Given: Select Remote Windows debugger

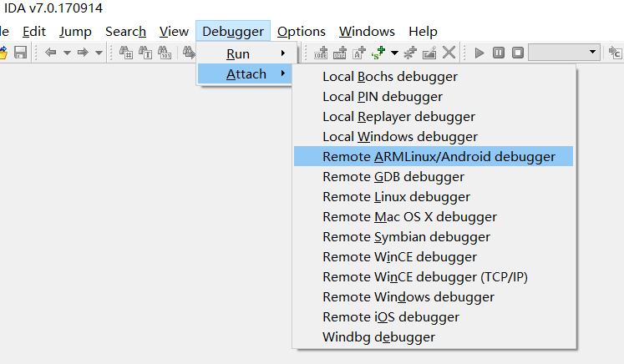Looking at the screenshot, I should [434, 296].
